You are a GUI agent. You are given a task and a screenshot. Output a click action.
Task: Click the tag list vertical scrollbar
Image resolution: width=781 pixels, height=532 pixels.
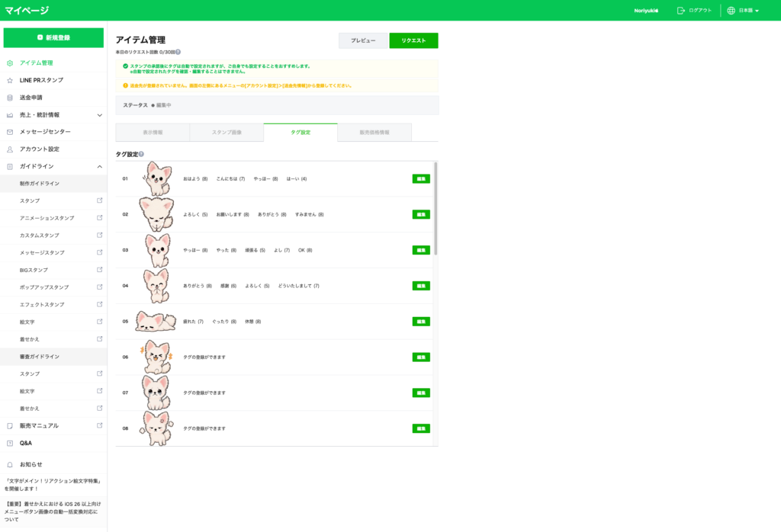pos(435,209)
